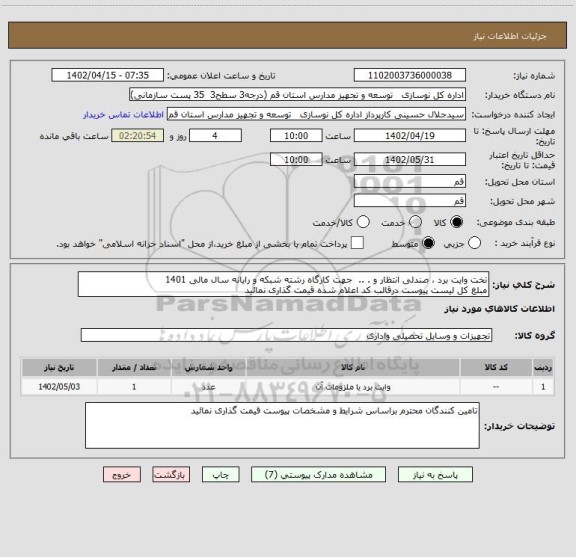576x557 pixels.
Task: Click the واحد شمارش column header
Action: point(208,367)
